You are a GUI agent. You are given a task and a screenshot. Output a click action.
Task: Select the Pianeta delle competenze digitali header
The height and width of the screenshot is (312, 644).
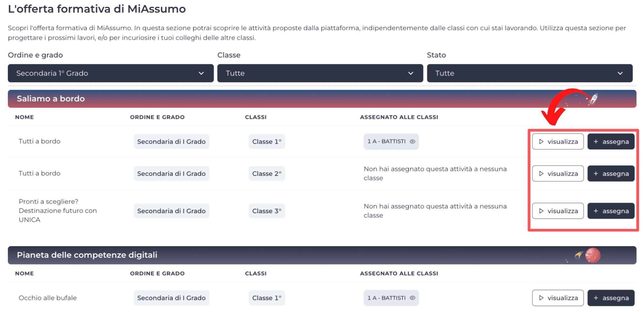[x=87, y=255]
